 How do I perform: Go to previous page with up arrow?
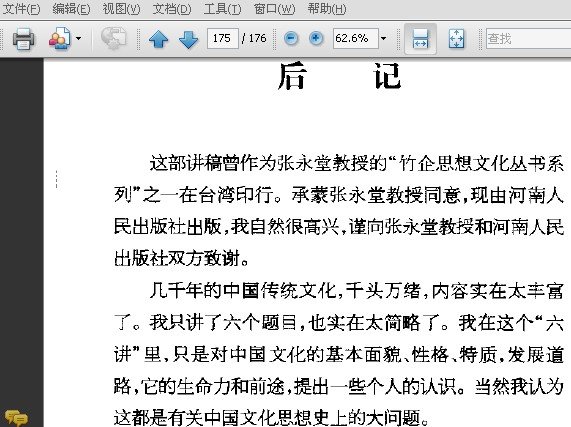click(159, 39)
